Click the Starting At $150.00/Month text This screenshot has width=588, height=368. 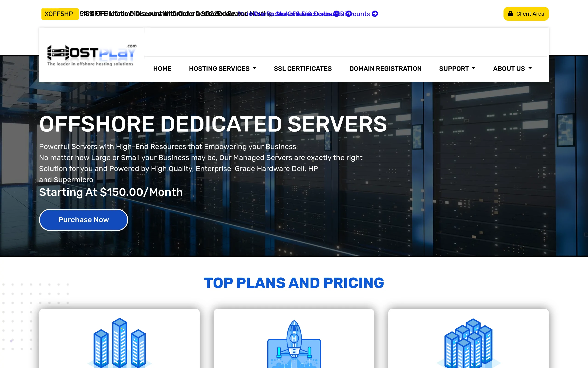111,192
